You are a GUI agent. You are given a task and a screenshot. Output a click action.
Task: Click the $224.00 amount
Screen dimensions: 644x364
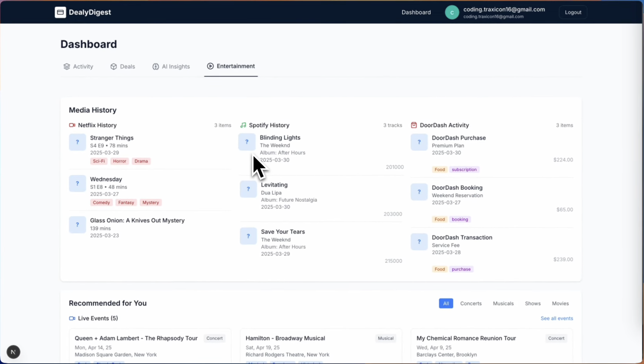pyautogui.click(x=563, y=160)
